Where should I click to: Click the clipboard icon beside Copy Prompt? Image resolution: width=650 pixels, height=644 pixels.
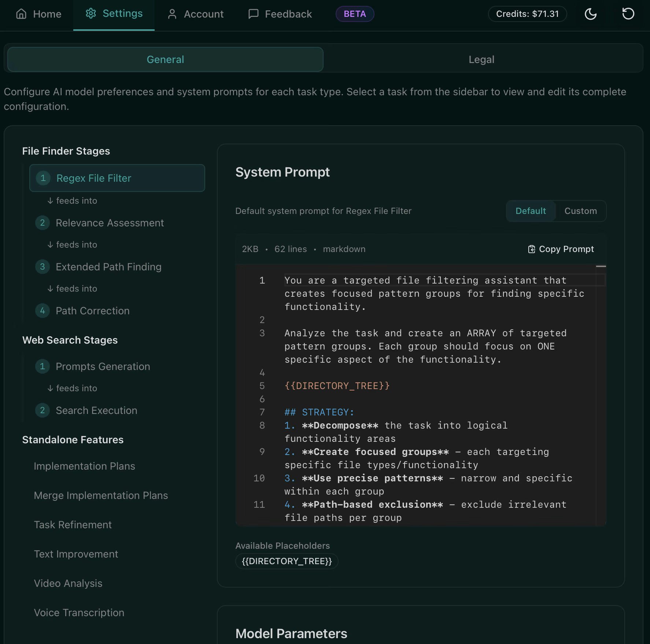click(531, 249)
